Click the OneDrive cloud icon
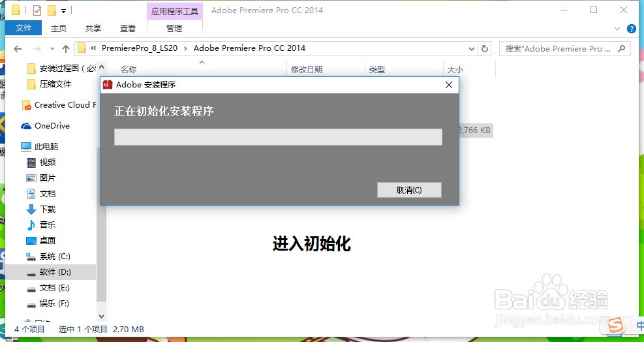 pyautogui.click(x=26, y=126)
